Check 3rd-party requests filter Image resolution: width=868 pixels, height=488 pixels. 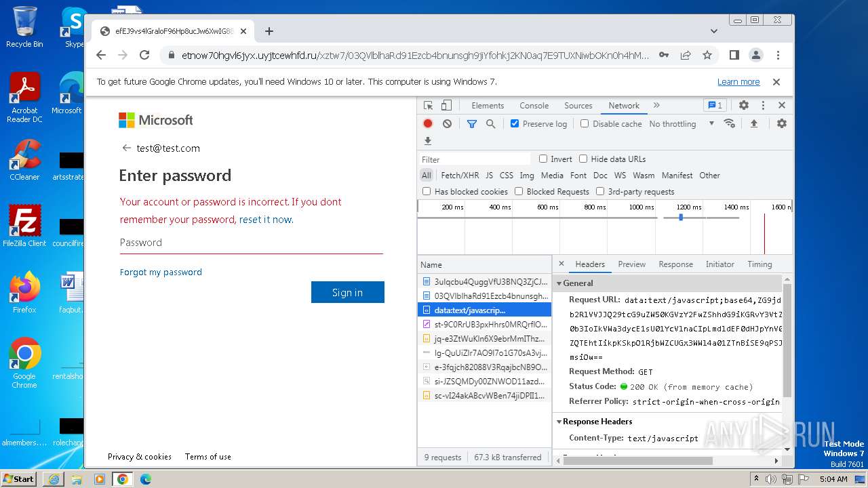point(600,191)
